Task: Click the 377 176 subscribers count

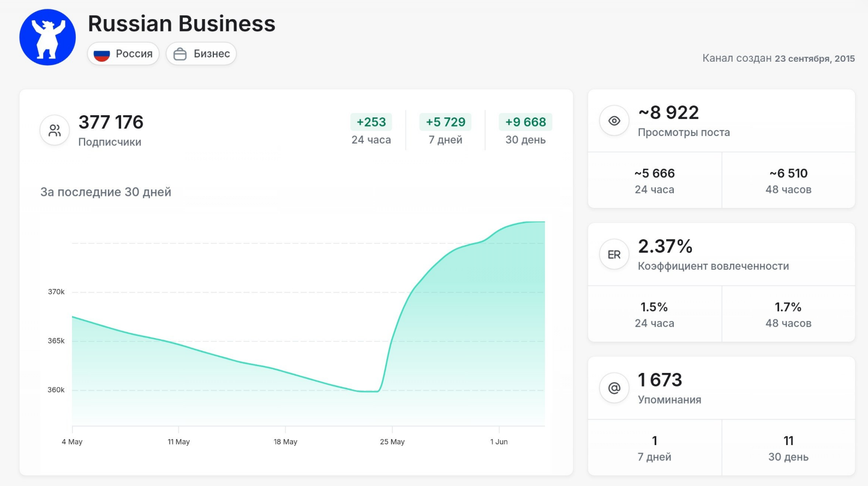Action: click(x=111, y=122)
